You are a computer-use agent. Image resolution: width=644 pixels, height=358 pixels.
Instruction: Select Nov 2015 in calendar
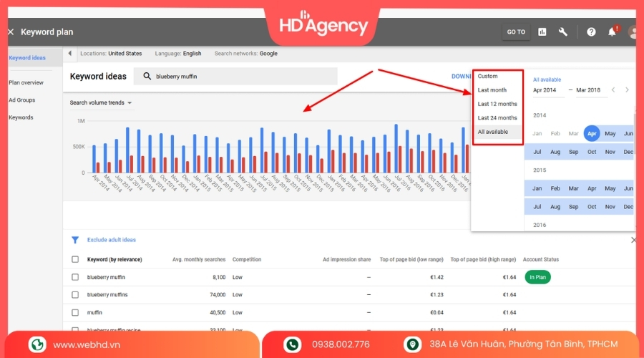(x=610, y=207)
